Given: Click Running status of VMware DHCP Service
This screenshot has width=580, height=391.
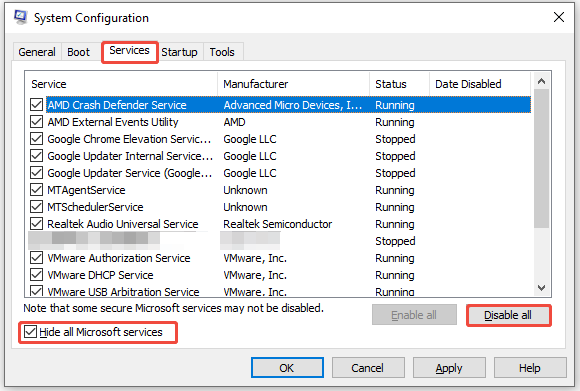Looking at the screenshot, I should click(395, 275).
